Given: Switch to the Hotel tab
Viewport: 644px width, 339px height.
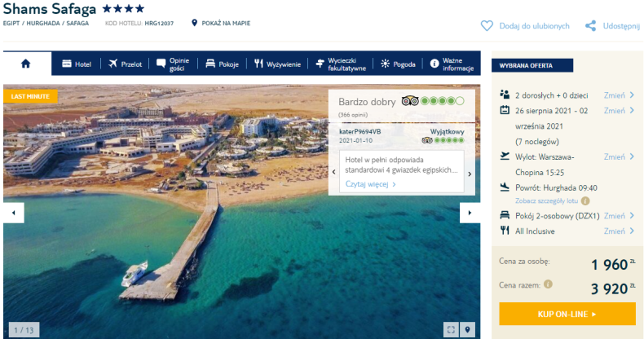Looking at the screenshot, I should point(77,64).
